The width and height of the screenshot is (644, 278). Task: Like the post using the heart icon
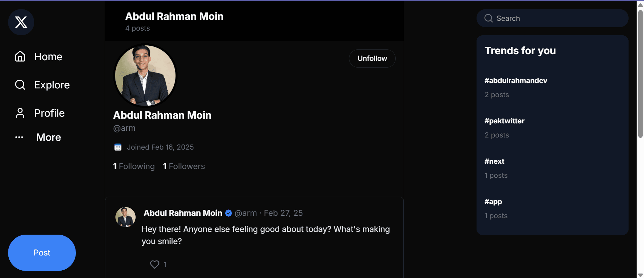tap(154, 264)
